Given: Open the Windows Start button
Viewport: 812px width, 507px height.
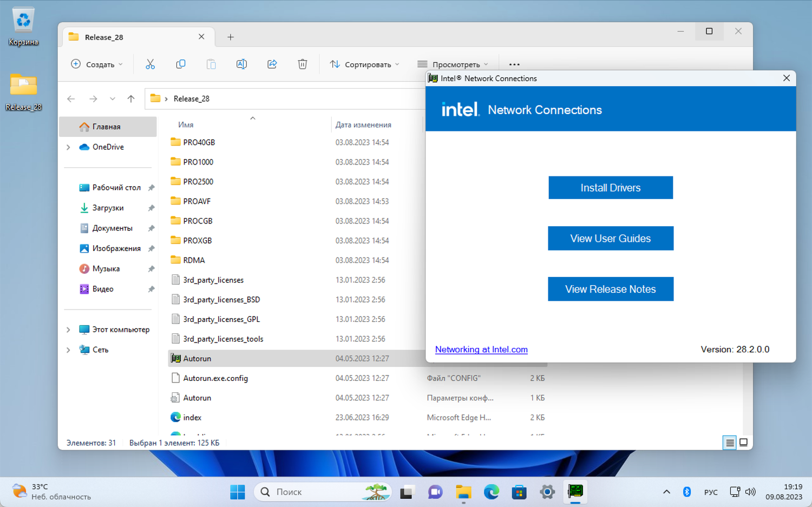Looking at the screenshot, I should click(238, 492).
